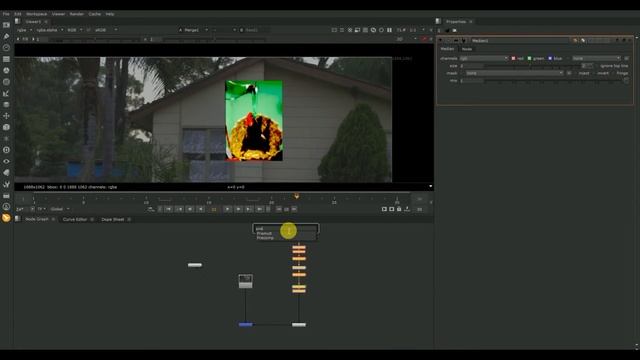
Task: Select the Read node thumbnail in graph
Action: [245, 281]
